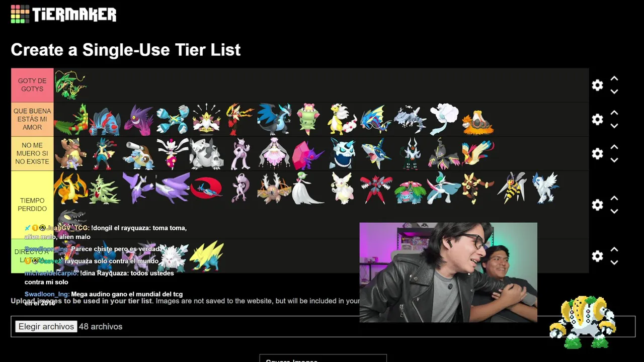Click the pixel Regigigas sprite overlay
The height and width of the screenshot is (362, 644).
(583, 322)
